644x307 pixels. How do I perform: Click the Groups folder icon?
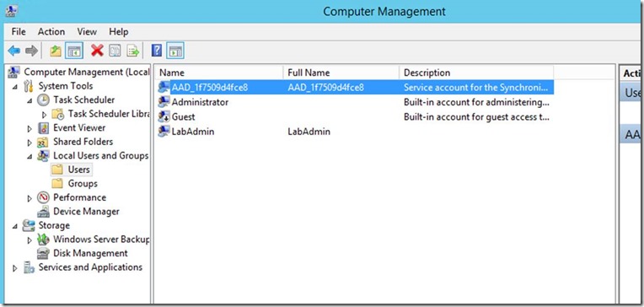coord(57,184)
